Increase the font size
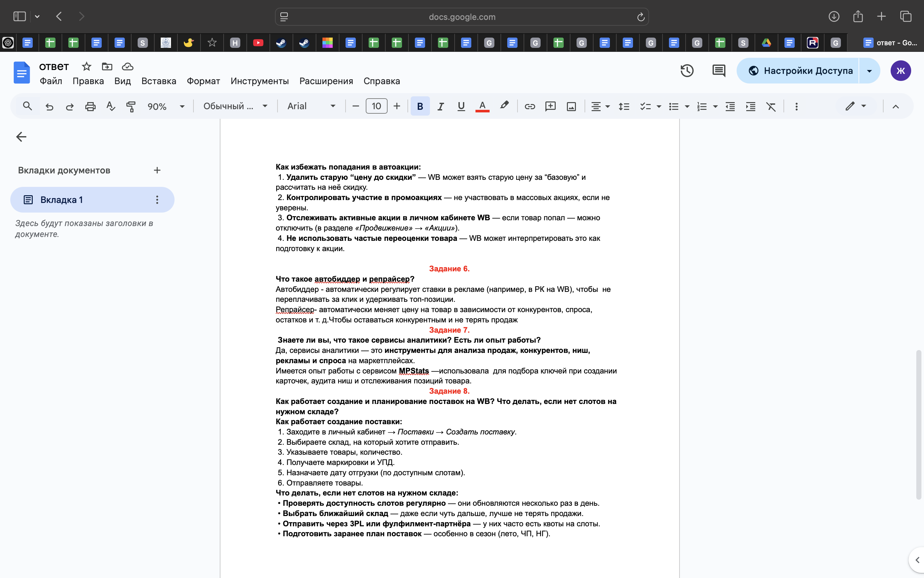The height and width of the screenshot is (578, 924). (x=397, y=106)
